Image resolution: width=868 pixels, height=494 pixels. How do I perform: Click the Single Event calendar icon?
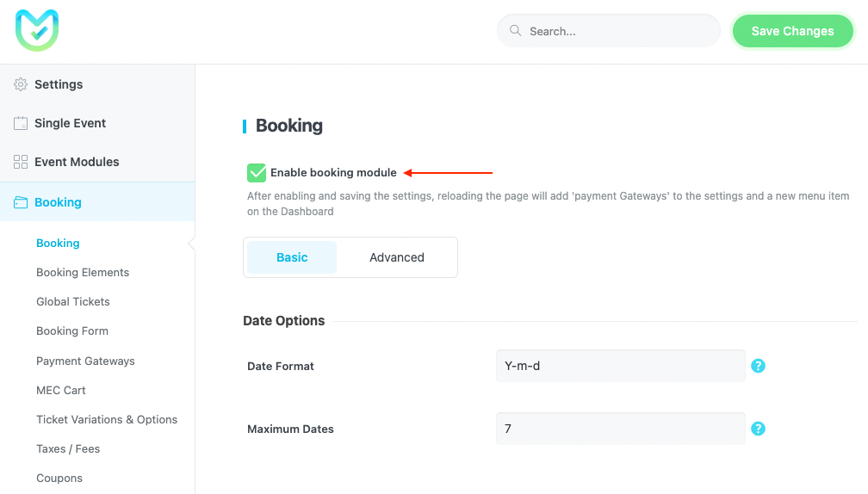click(x=21, y=123)
